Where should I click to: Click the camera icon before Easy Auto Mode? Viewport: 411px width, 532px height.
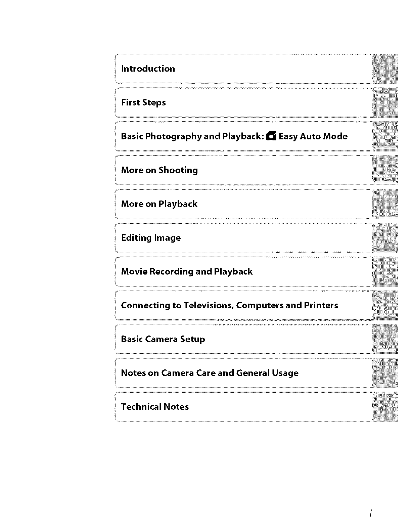click(271, 136)
